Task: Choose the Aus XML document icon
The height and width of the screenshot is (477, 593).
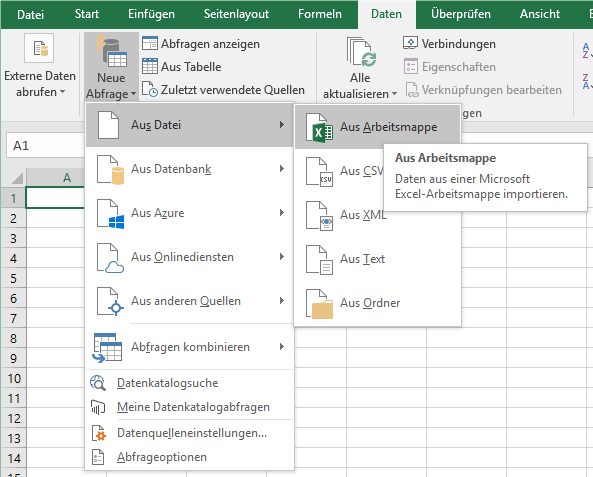Action: (x=320, y=216)
